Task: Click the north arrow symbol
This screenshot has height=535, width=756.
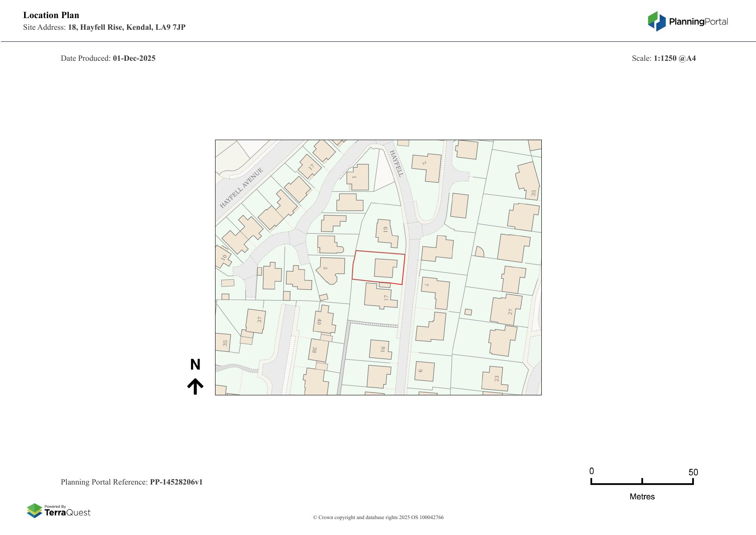Action: (x=195, y=386)
